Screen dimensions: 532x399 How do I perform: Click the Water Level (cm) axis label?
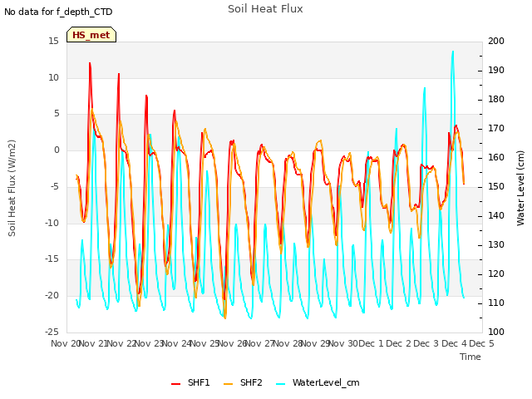click(x=520, y=188)
